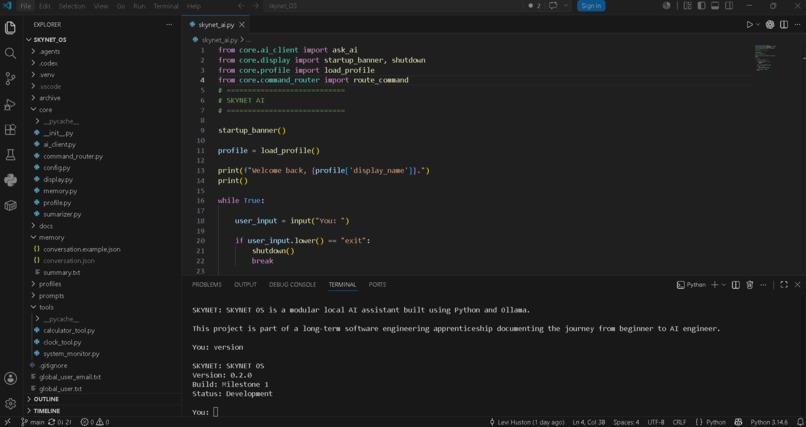Click the UTF-8 encoding indicator

click(656, 422)
